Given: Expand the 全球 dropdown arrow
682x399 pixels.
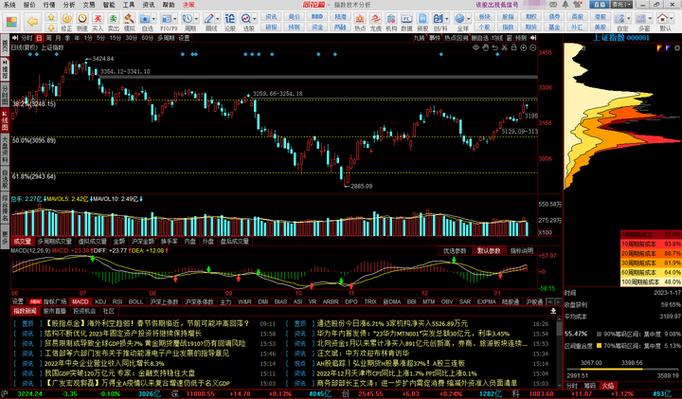Looking at the screenshot, I should pos(468,19).
